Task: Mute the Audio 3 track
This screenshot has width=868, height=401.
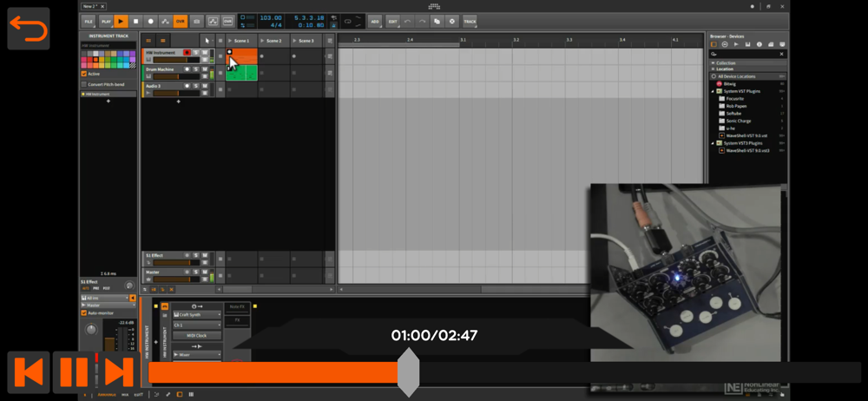Action: (x=204, y=86)
